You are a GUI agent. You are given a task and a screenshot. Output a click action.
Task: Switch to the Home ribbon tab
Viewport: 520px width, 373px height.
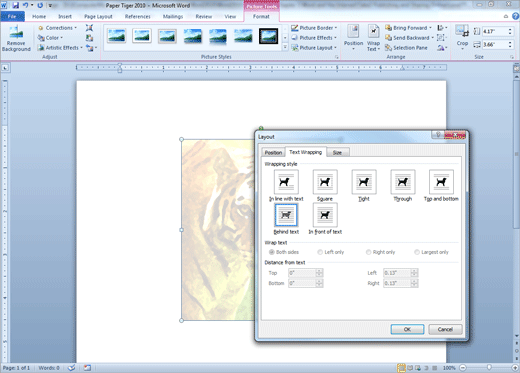coord(39,16)
